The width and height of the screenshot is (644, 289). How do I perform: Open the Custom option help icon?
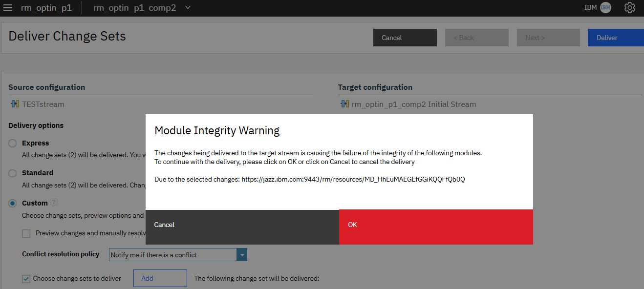54,203
